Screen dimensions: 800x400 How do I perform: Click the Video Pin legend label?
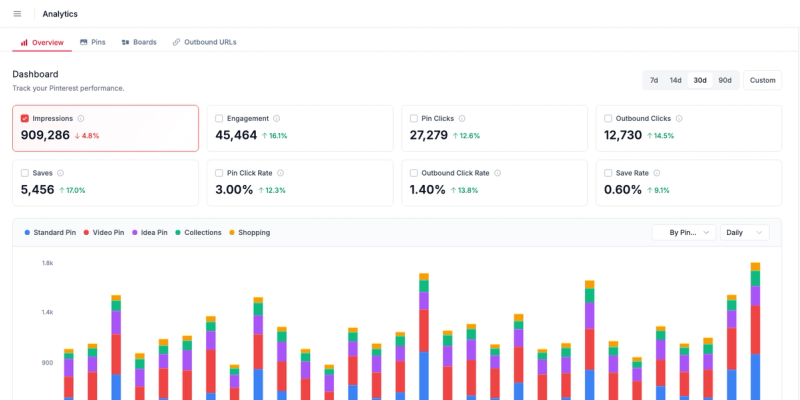pyautogui.click(x=108, y=233)
